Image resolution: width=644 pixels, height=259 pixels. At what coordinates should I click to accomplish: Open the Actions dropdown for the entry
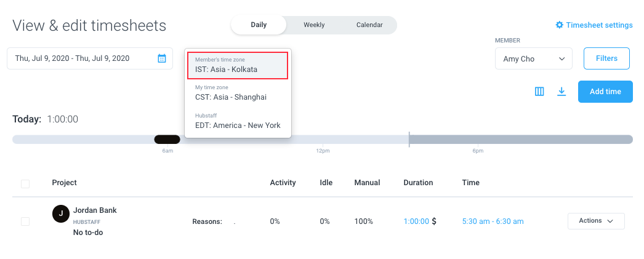[x=596, y=221]
